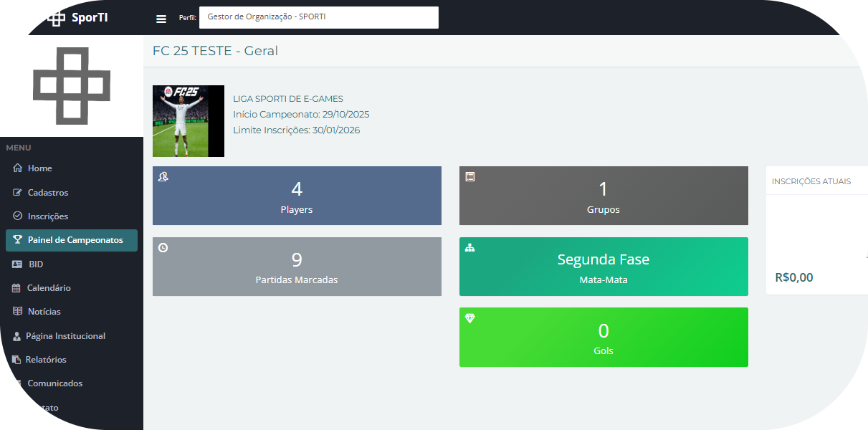Image resolution: width=868 pixels, height=430 pixels.
Task: Open Página Institucional menu item
Action: [x=65, y=336]
